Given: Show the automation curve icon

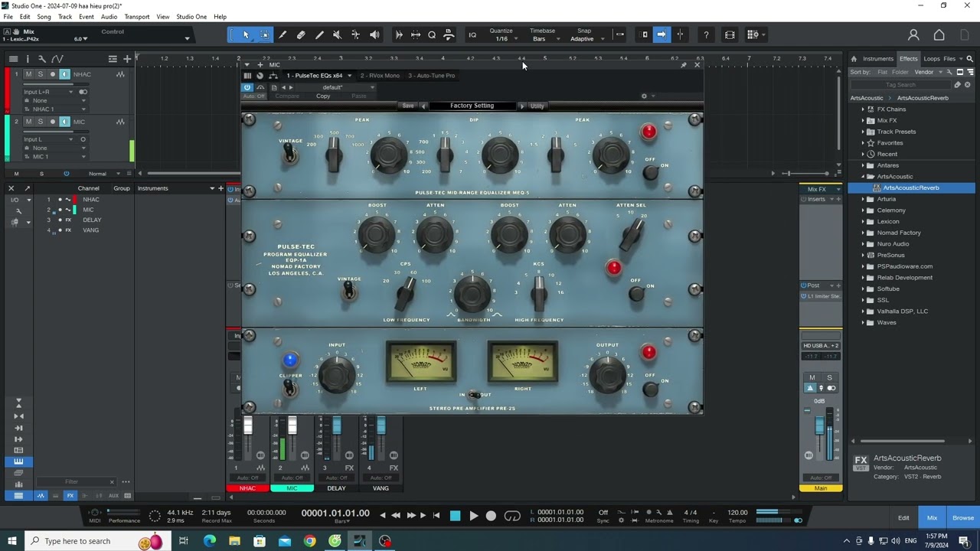Looking at the screenshot, I should pos(56,59).
